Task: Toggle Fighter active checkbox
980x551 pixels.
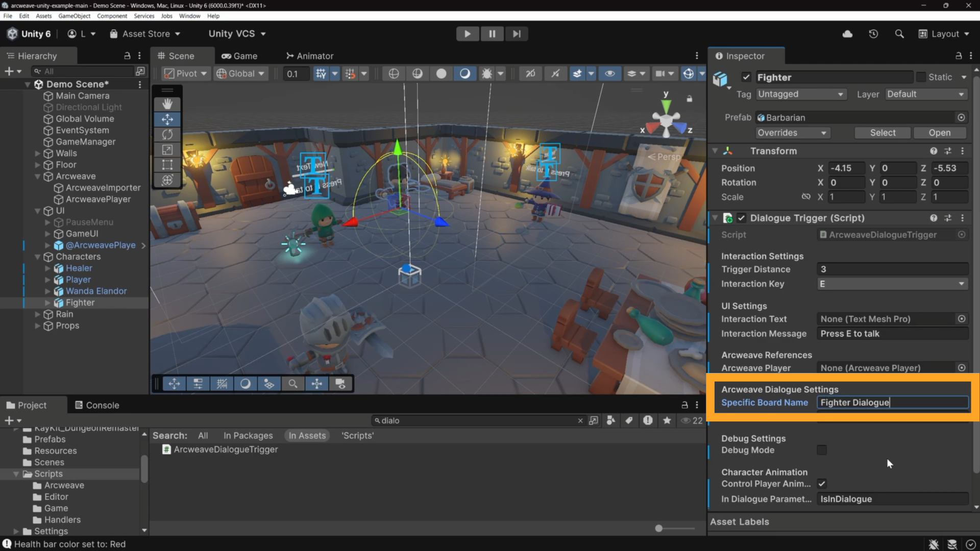Action: click(746, 77)
